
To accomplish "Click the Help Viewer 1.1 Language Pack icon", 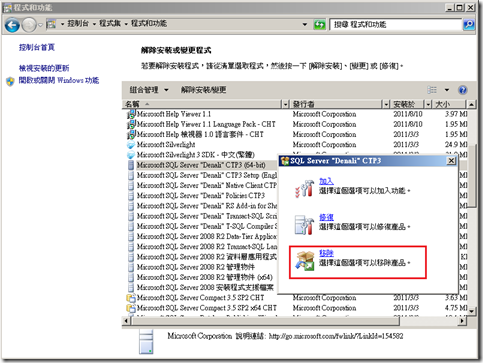I will click(x=131, y=124).
